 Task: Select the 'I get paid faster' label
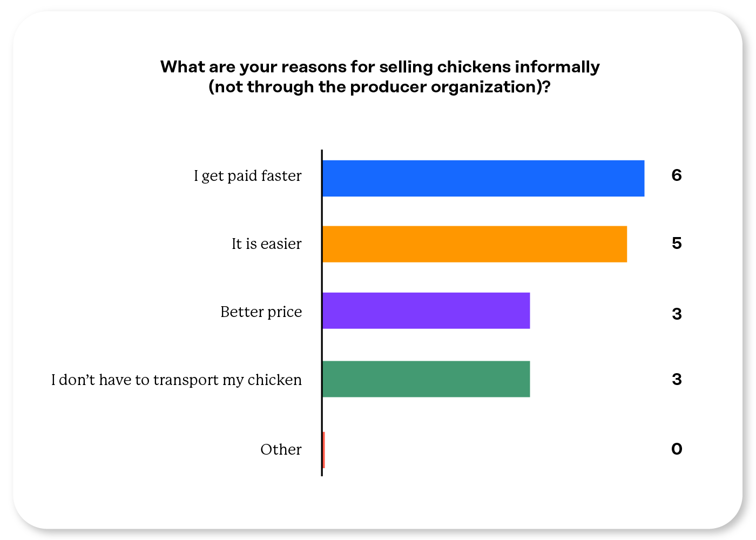pos(248,176)
